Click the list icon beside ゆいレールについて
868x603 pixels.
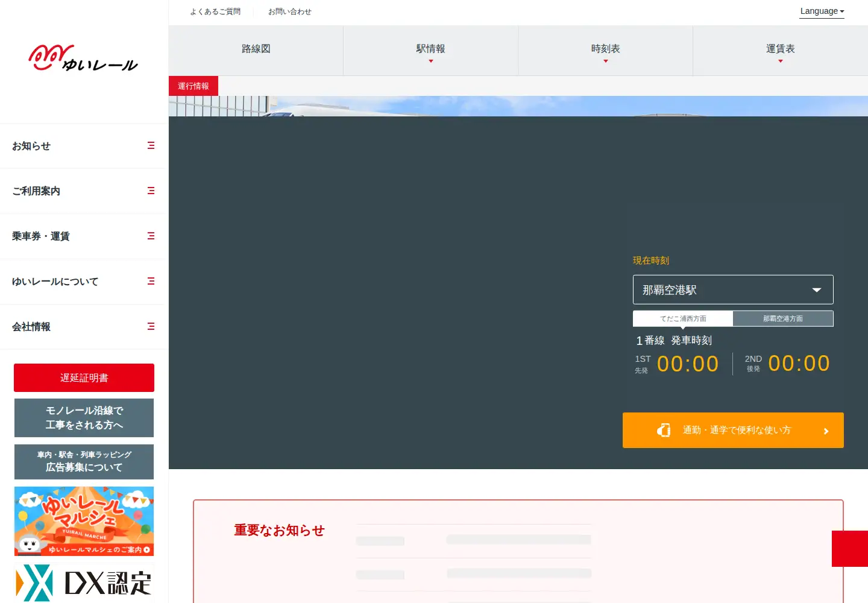[151, 282]
